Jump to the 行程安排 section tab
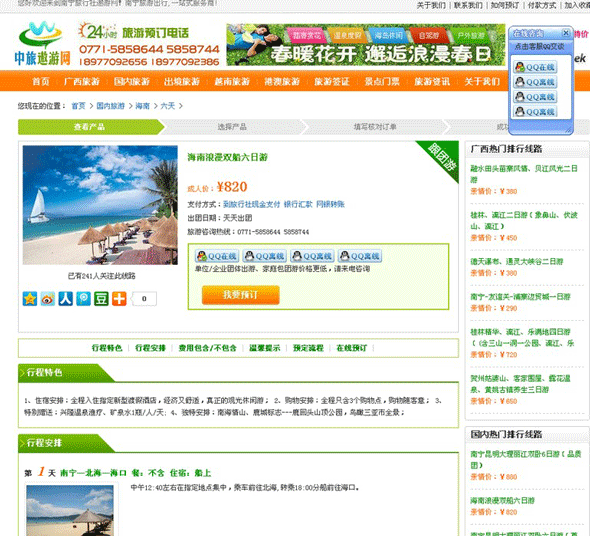 [151, 348]
